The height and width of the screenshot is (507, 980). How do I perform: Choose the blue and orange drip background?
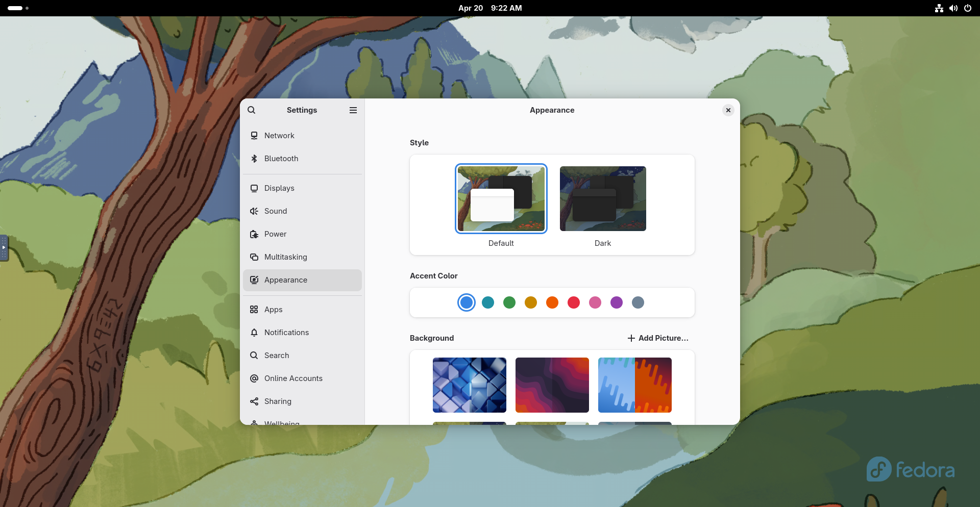pyautogui.click(x=635, y=385)
